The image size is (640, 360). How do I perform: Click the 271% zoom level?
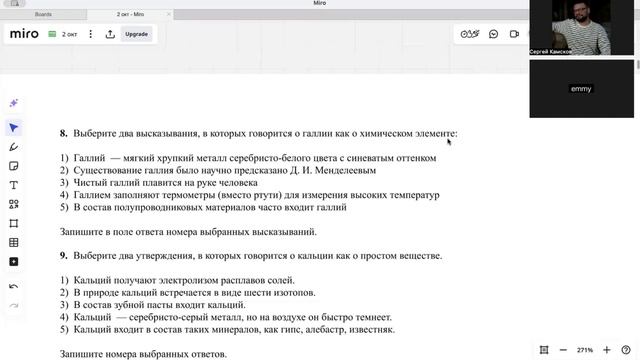coord(584,350)
